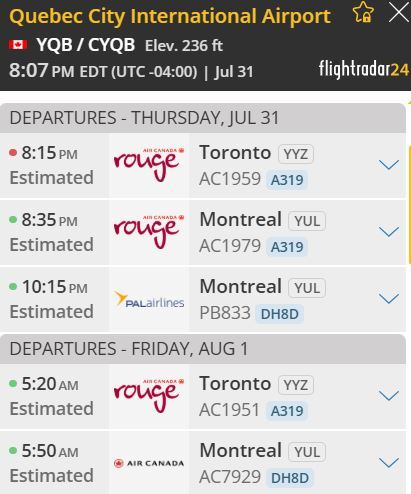Expand the AC1979 Montreal flight details
This screenshot has height=494, width=411.
click(x=389, y=231)
